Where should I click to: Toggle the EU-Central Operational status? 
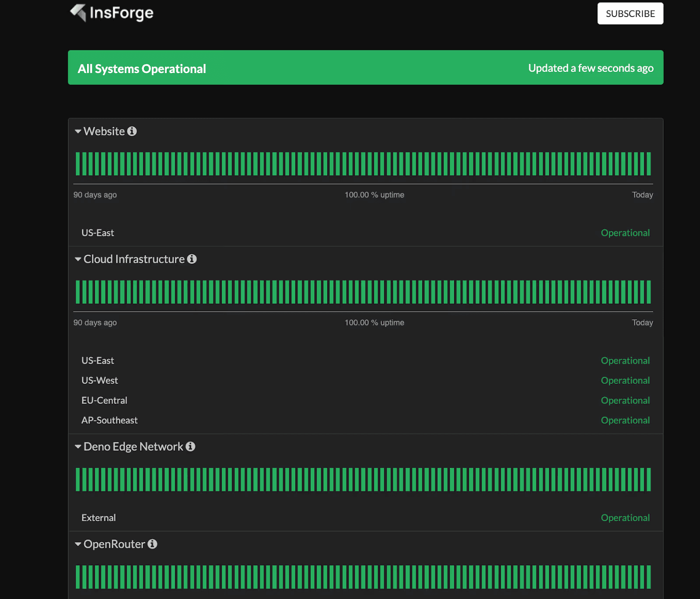(x=625, y=400)
